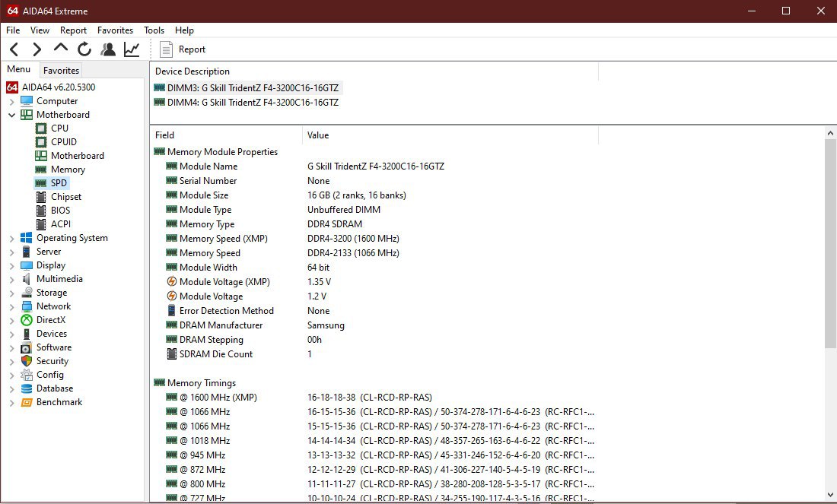Click the Chipset icon in sidebar
The width and height of the screenshot is (837, 504).
pyautogui.click(x=41, y=197)
